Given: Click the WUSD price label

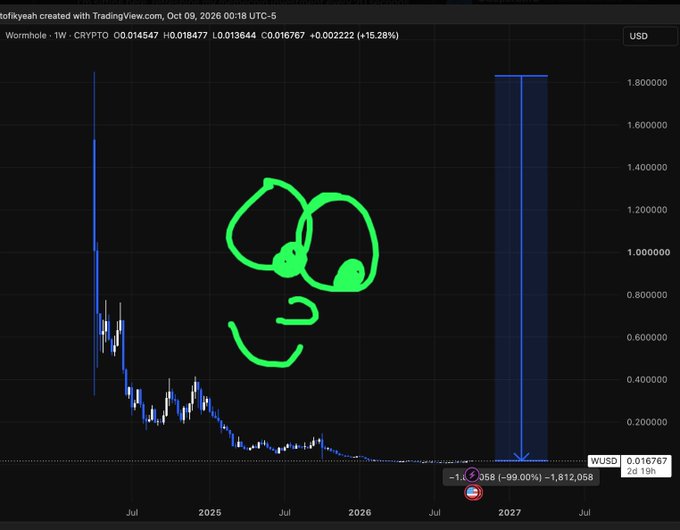Looking at the screenshot, I should (604, 461).
